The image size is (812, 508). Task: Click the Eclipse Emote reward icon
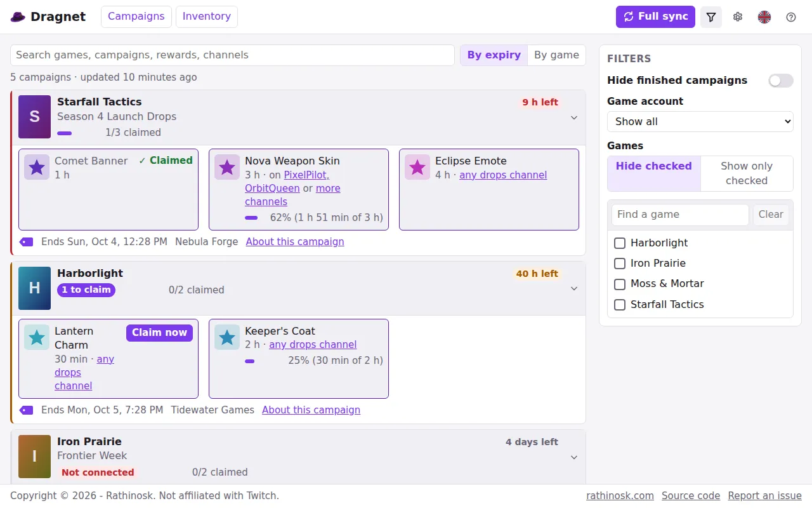417,167
